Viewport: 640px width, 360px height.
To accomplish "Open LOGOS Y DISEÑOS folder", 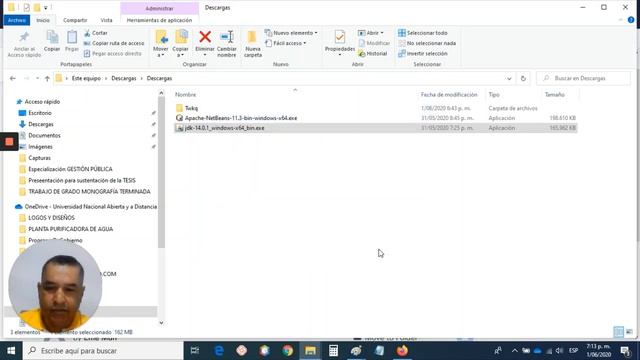I will tap(51, 218).
